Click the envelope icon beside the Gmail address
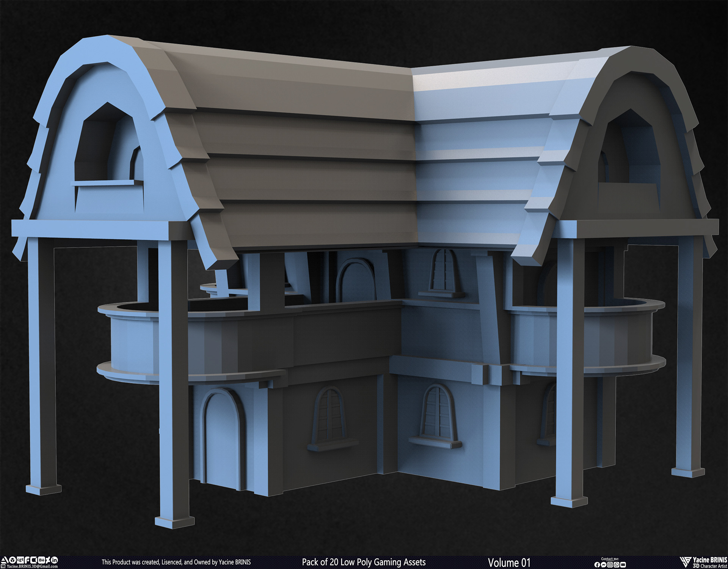Screen dimensions: 728x569 [x=3, y=566]
